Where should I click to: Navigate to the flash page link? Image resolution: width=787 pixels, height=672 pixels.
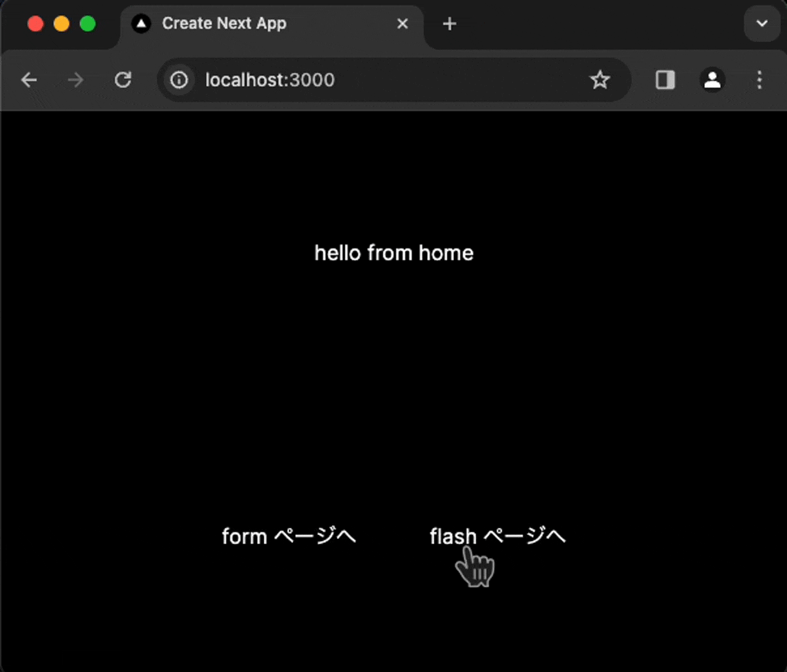click(x=496, y=536)
